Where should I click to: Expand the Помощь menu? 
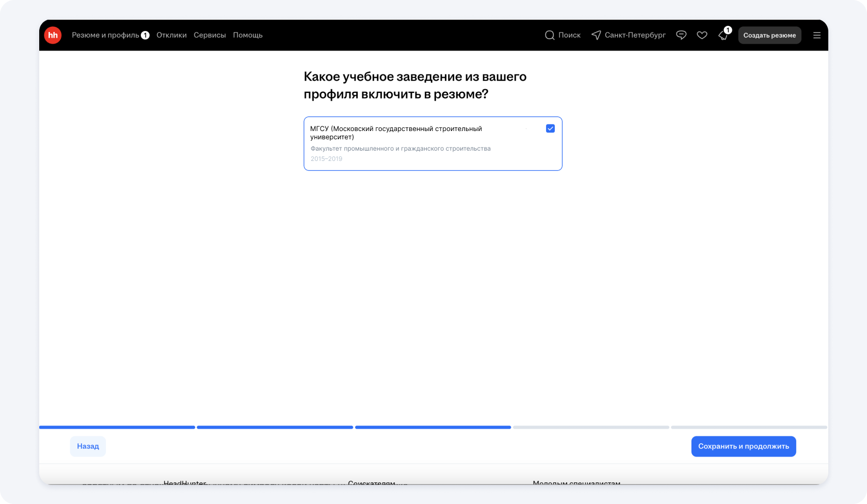click(248, 35)
